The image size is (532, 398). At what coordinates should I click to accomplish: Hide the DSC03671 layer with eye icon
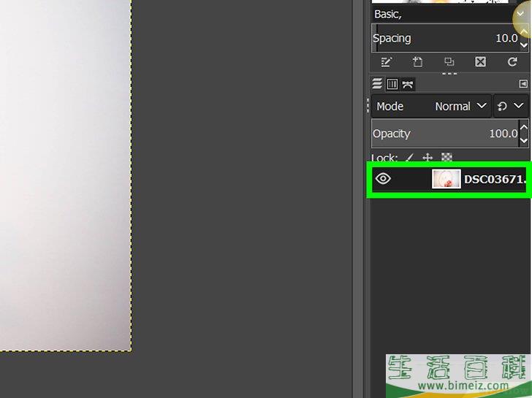[383, 179]
